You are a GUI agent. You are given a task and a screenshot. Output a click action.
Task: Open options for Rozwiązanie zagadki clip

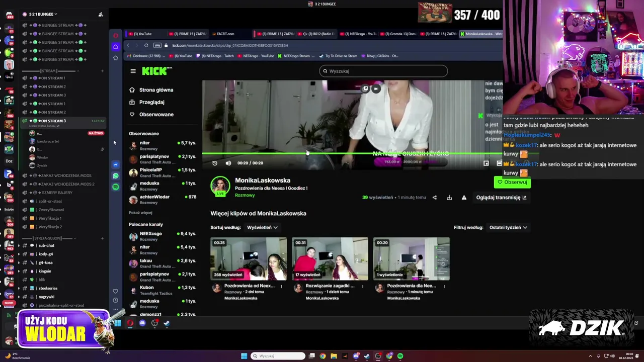click(x=362, y=287)
